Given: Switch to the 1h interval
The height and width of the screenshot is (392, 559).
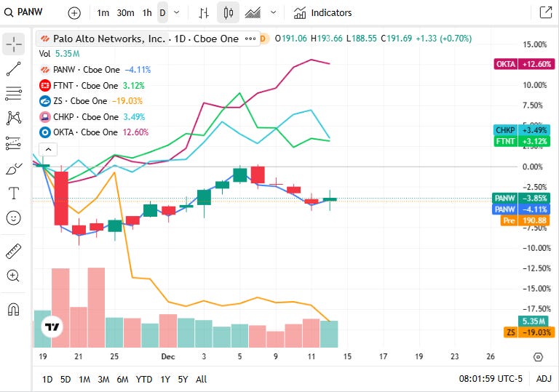Looking at the screenshot, I should tap(147, 13).
